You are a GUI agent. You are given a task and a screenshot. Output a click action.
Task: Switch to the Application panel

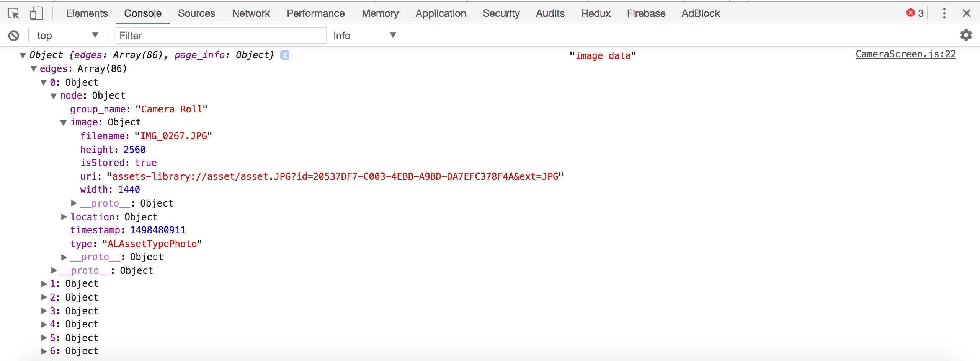pyautogui.click(x=441, y=13)
